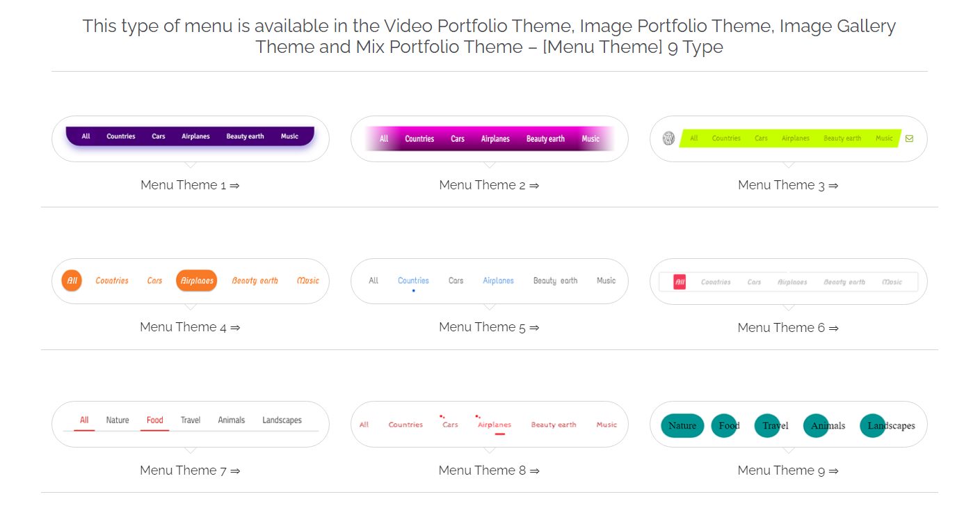Open the Menu Theme 4 link
Viewport: 980px width, 522px height.
pos(190,327)
